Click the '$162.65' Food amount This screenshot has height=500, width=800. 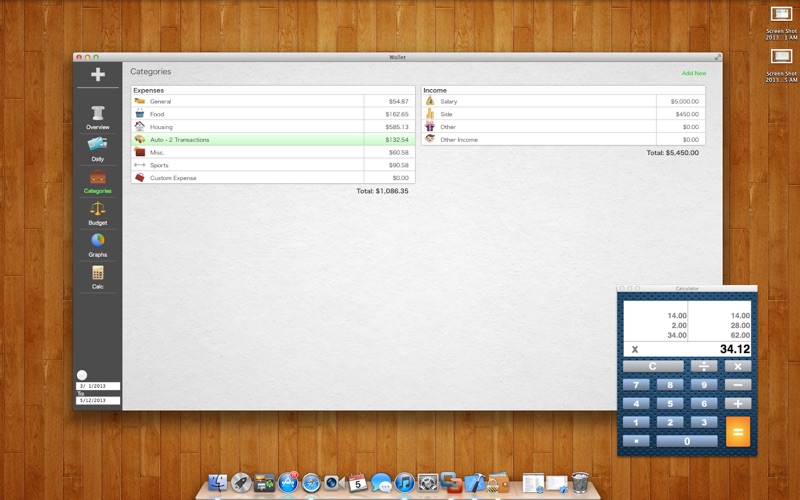(x=397, y=114)
